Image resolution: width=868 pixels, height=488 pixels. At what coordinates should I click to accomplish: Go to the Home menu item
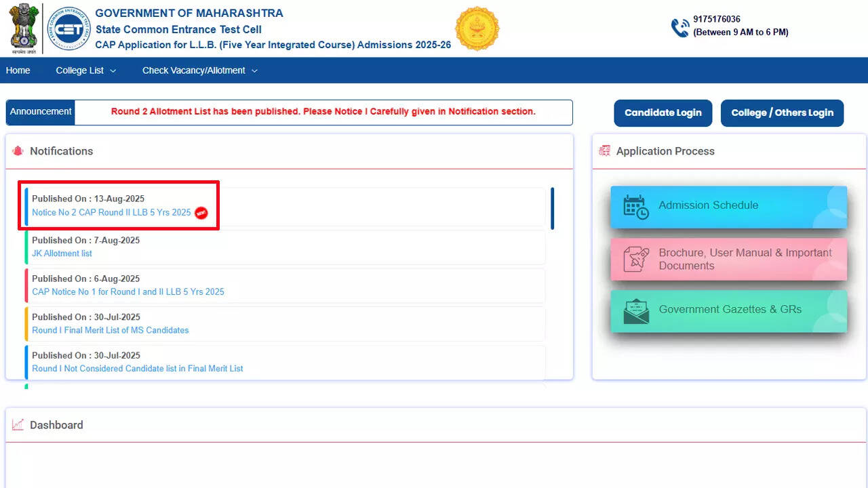click(18, 70)
